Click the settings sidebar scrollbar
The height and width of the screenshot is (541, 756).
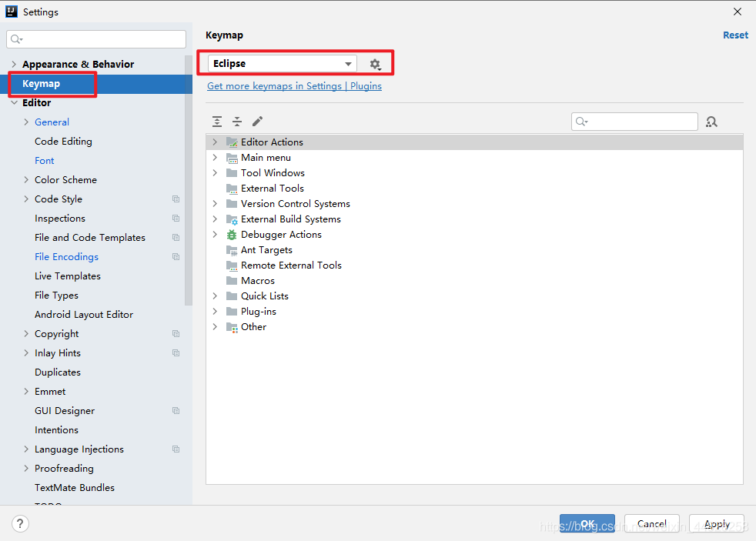pos(189,181)
